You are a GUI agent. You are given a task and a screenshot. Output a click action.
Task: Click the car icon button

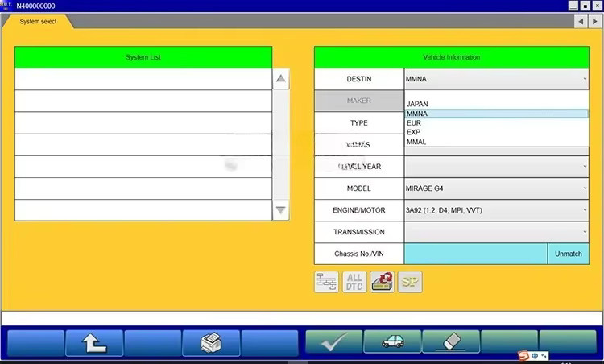392,341
